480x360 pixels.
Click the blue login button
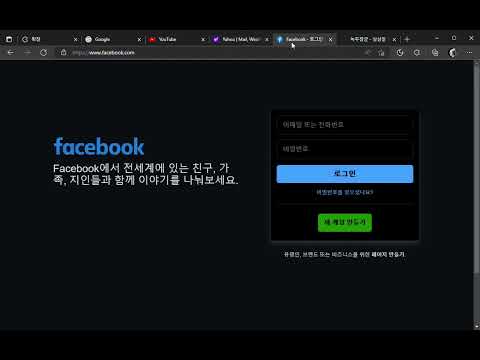(x=345, y=174)
